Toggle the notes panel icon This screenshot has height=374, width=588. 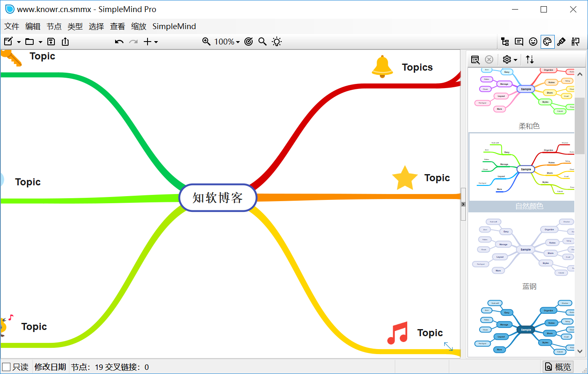click(519, 42)
